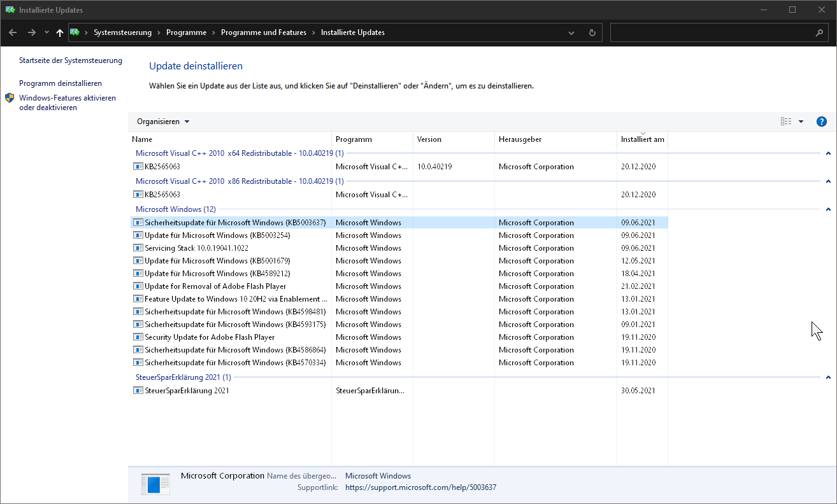Sort by the Installiert am column header

642,139
